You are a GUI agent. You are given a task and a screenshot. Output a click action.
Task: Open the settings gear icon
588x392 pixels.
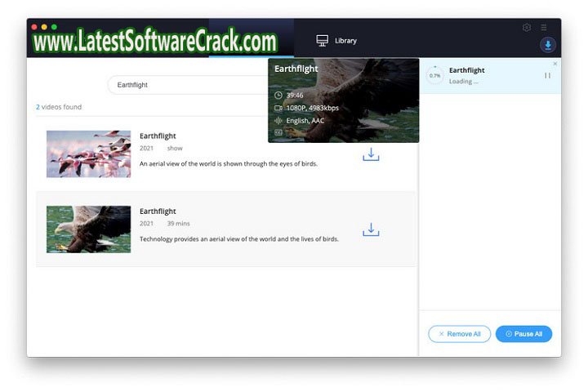pos(527,28)
